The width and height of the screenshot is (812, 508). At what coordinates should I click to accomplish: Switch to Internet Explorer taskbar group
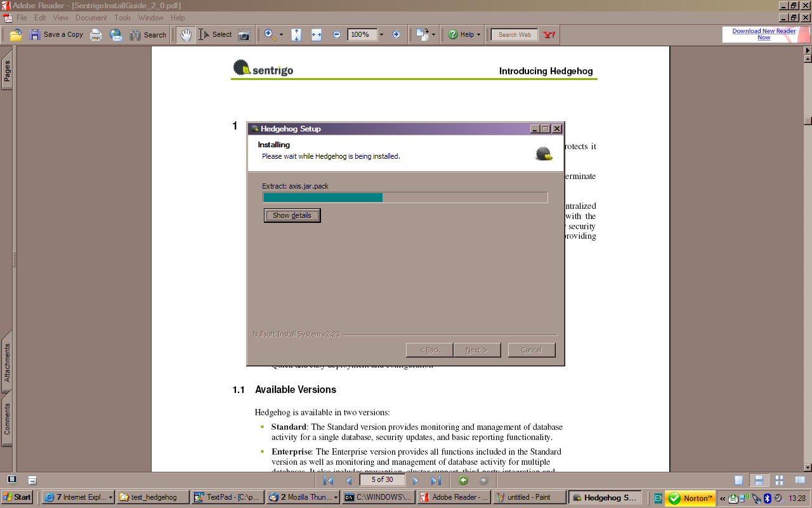78,497
